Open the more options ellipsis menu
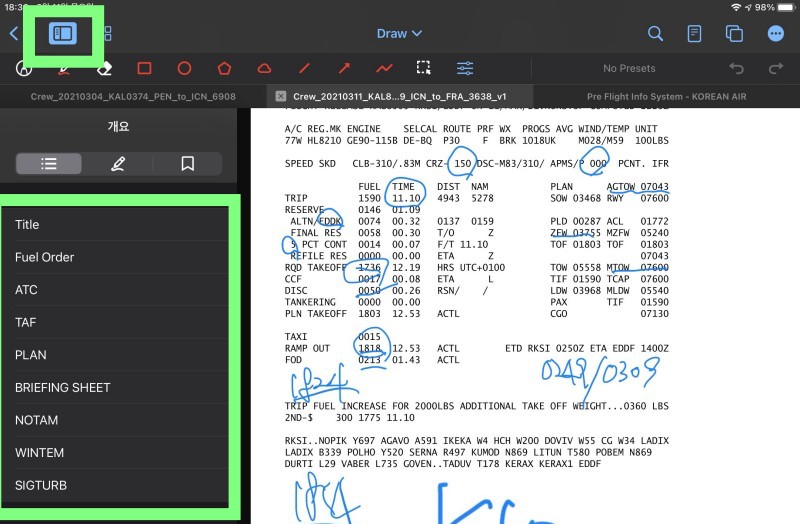800x524 pixels. coord(776,34)
